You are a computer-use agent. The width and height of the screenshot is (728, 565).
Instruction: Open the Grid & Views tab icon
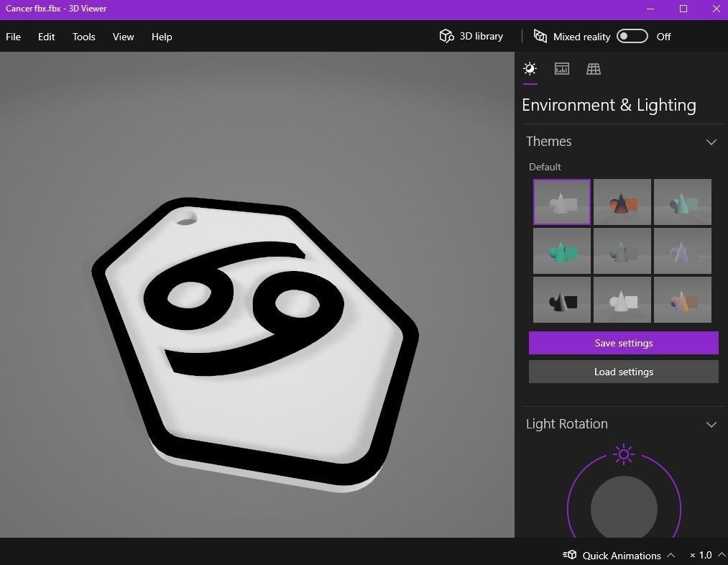(594, 69)
